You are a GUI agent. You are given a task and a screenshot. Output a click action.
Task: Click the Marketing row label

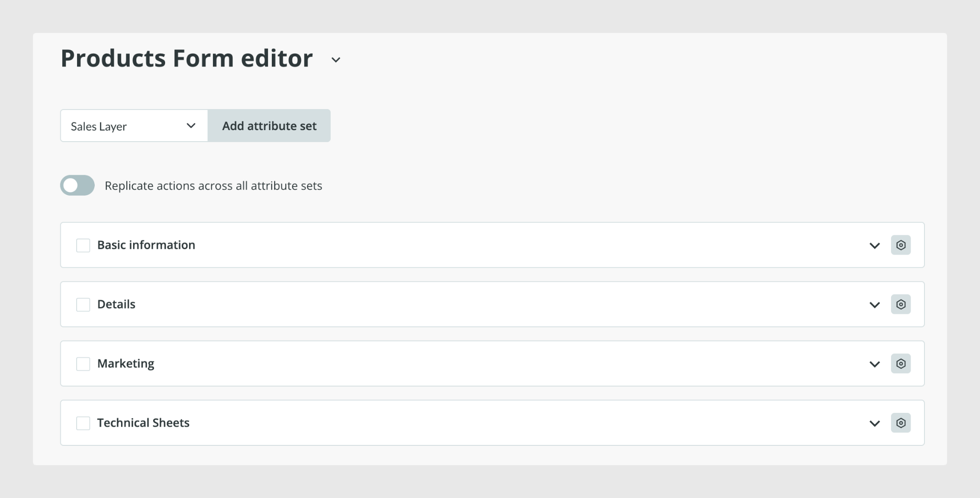tap(126, 364)
